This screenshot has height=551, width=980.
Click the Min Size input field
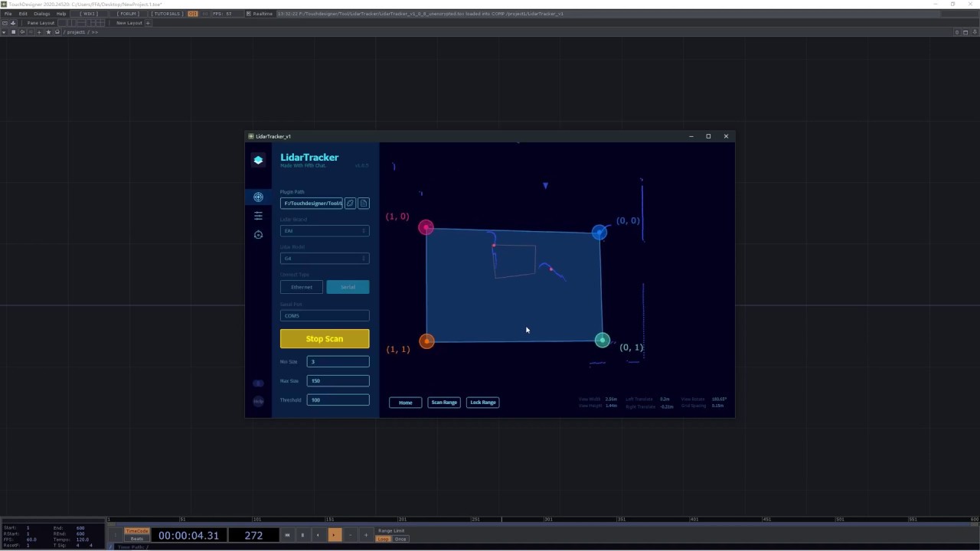click(x=338, y=361)
